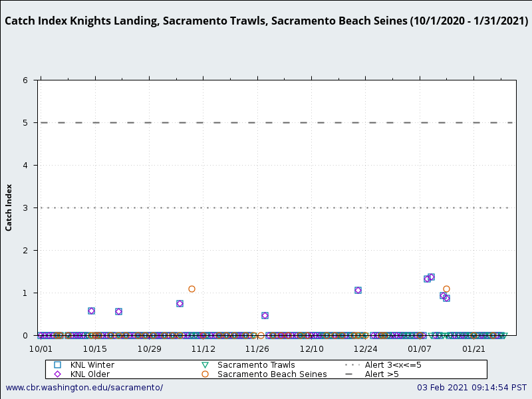Open the www.cbr.washington.edu/sacramento/ link

(x=83, y=387)
